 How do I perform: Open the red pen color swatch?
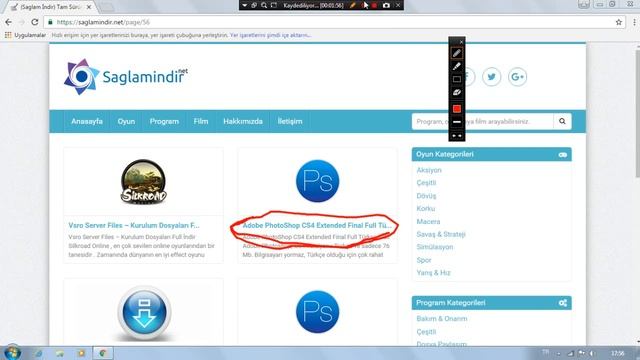[x=457, y=109]
